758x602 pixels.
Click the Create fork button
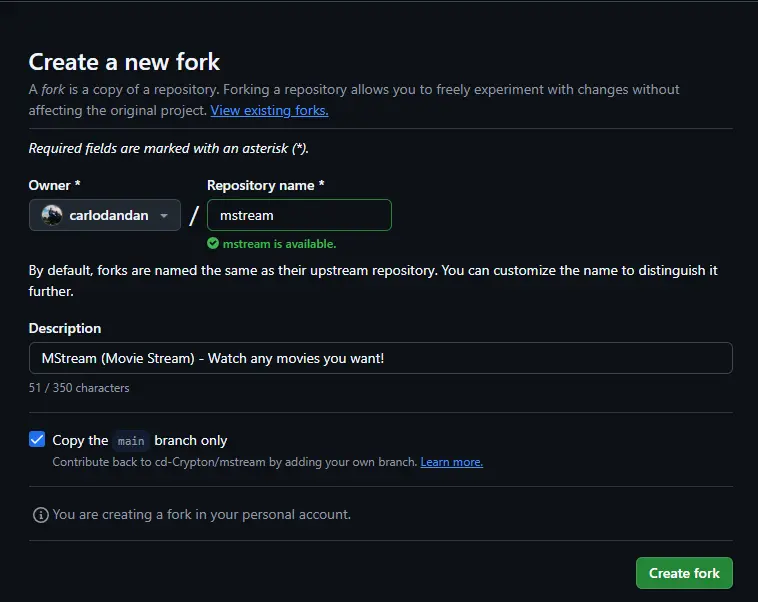coord(684,573)
